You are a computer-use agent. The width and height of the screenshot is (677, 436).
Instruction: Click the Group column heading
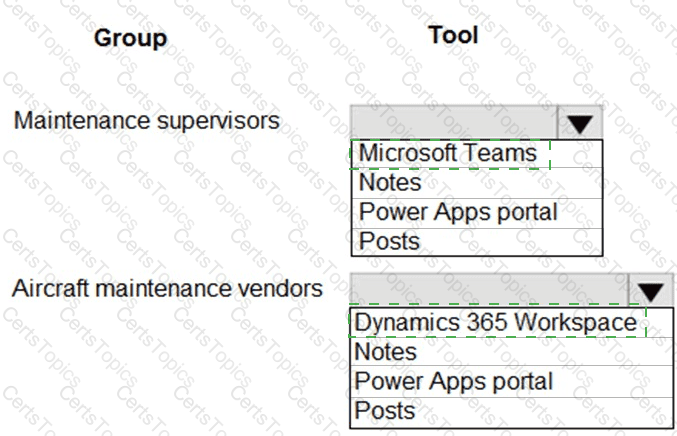point(130,39)
